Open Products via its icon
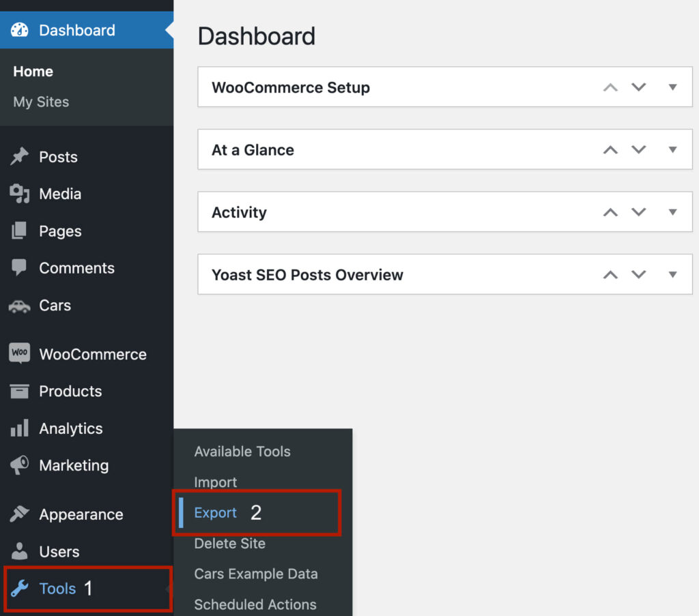Viewport: 699px width, 616px height. (x=20, y=391)
